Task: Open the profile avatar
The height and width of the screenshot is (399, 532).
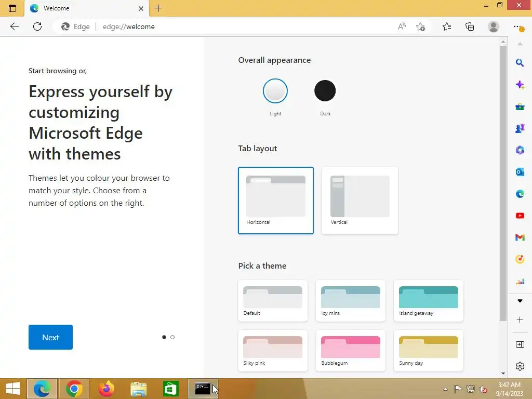Action: (494, 26)
